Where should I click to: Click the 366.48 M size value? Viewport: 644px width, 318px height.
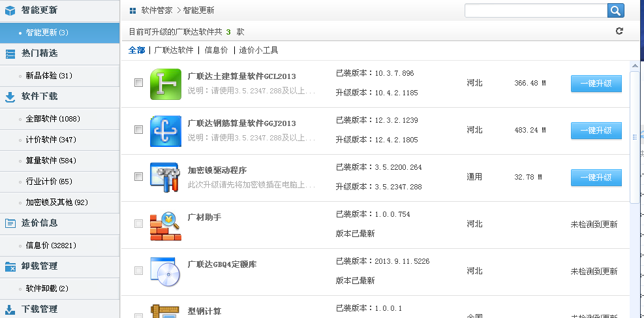pos(530,84)
